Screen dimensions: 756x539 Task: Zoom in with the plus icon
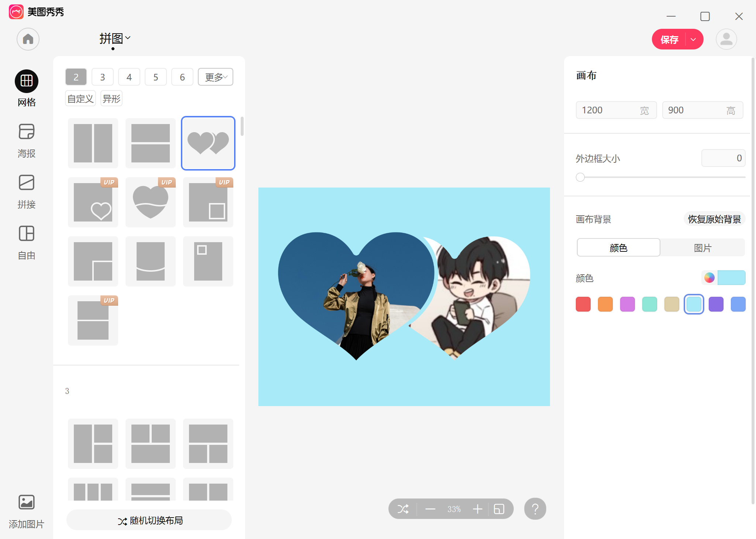[x=478, y=509]
